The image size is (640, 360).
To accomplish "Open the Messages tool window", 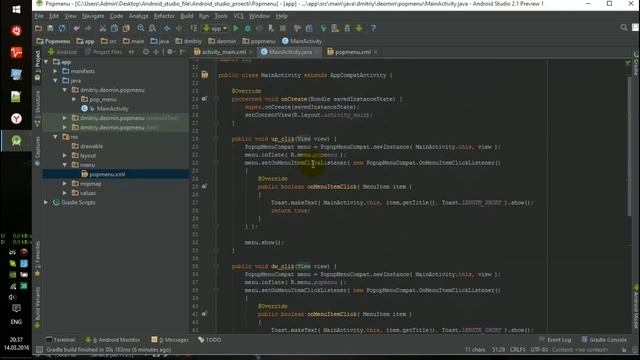I will pos(170,340).
